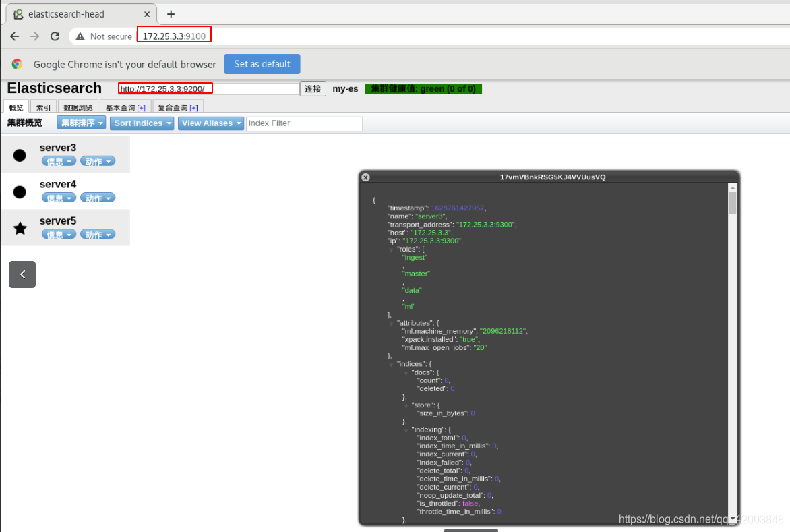Click the browser address bar URL
Screen dimensions: 790x532
(174, 36)
